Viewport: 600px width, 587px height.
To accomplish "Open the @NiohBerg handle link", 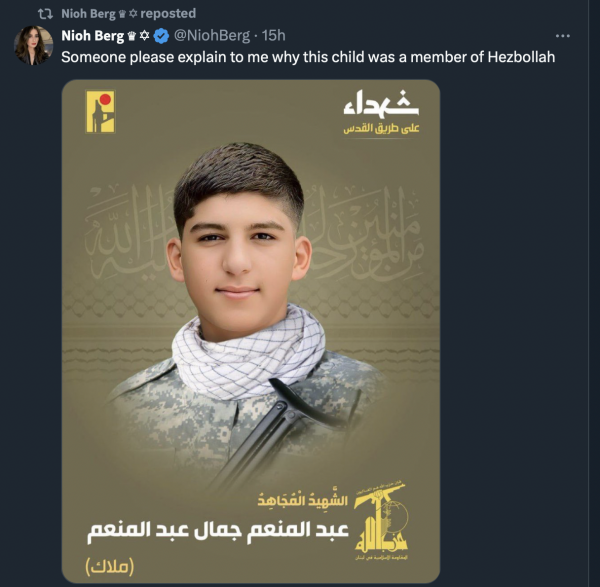I will pos(212,36).
